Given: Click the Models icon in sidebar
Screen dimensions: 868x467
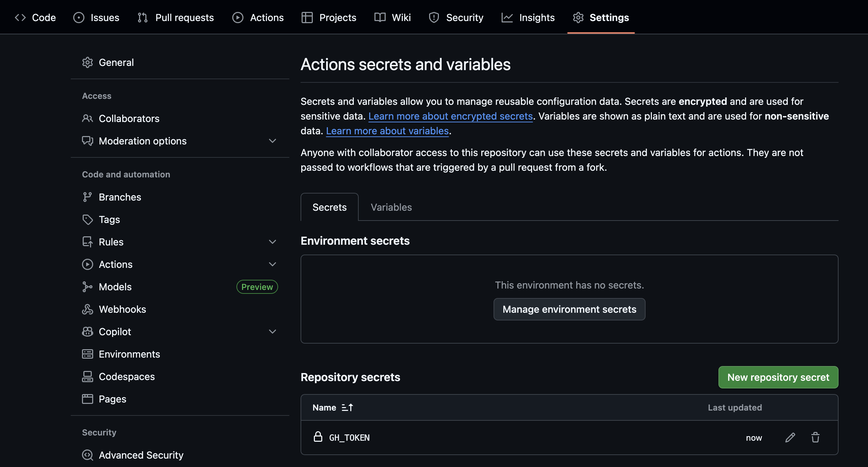Looking at the screenshot, I should click(88, 287).
